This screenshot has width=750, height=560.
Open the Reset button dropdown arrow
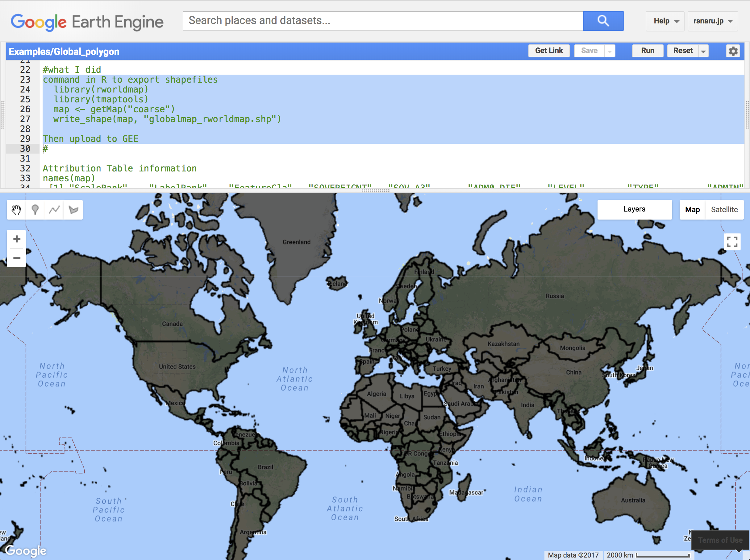pos(703,51)
